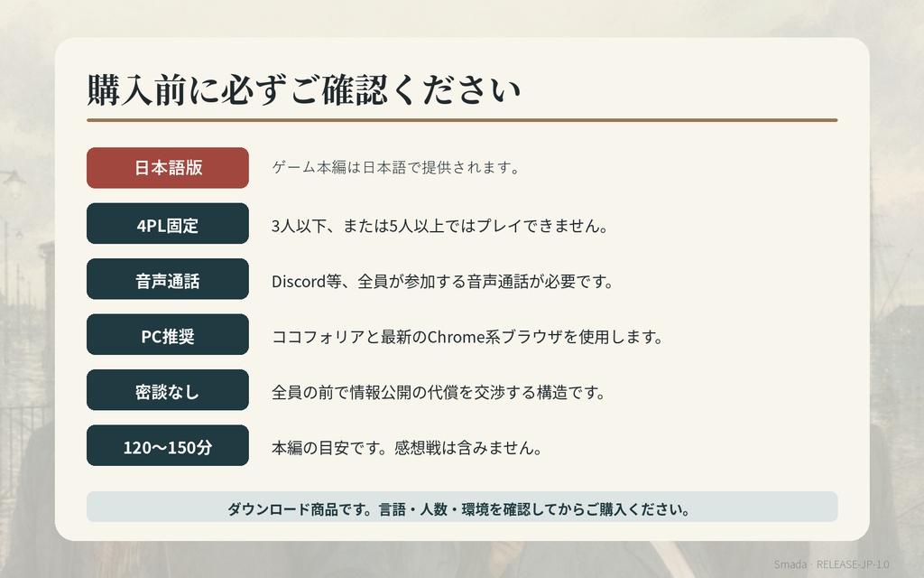Viewport: 924px width, 578px height.
Task: Select the 密談なし badge
Action: coord(167,390)
